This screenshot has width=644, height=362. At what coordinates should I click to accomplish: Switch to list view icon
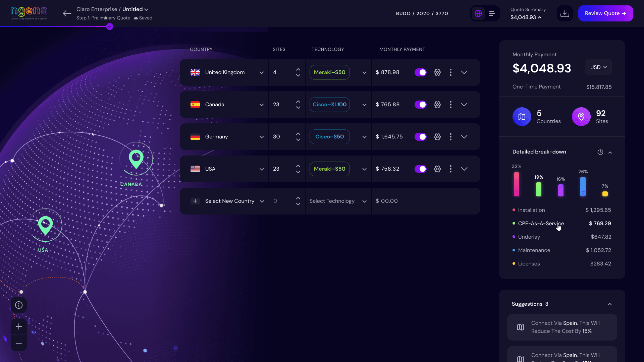pos(492,13)
